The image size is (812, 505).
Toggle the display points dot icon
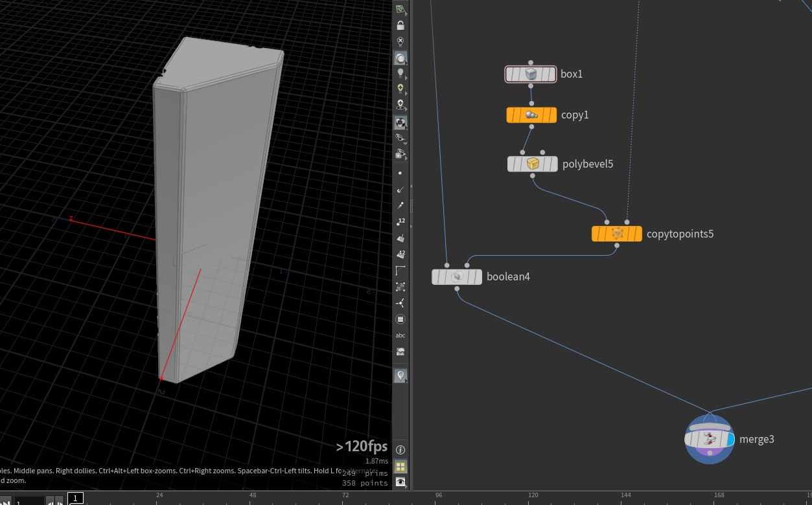(x=400, y=174)
